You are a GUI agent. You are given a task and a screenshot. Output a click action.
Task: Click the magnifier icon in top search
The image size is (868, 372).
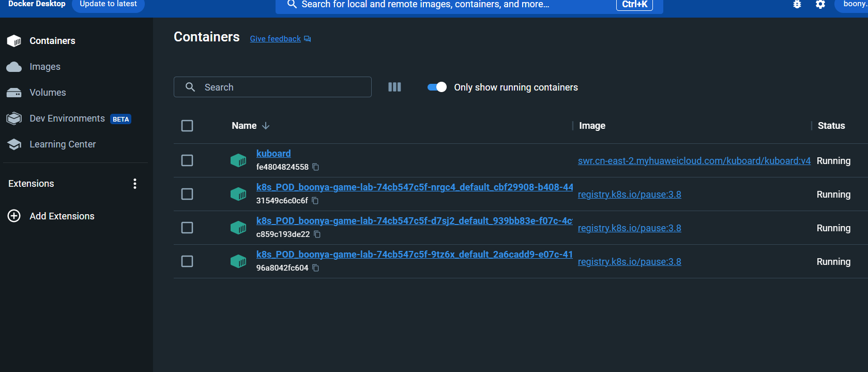click(x=292, y=4)
